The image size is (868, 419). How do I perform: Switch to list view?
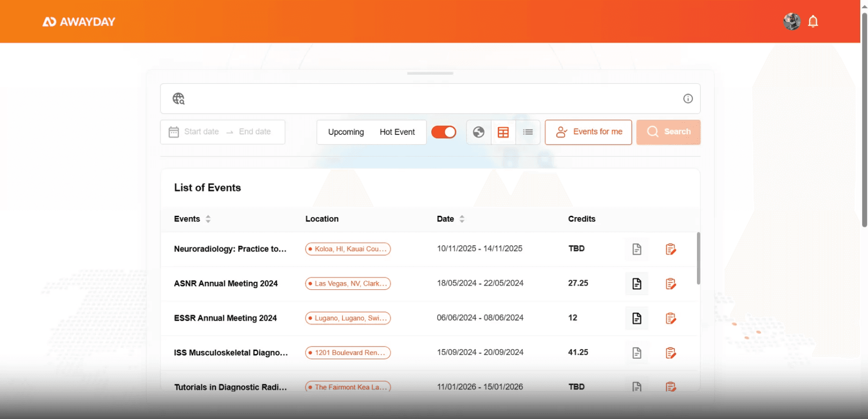(528, 132)
